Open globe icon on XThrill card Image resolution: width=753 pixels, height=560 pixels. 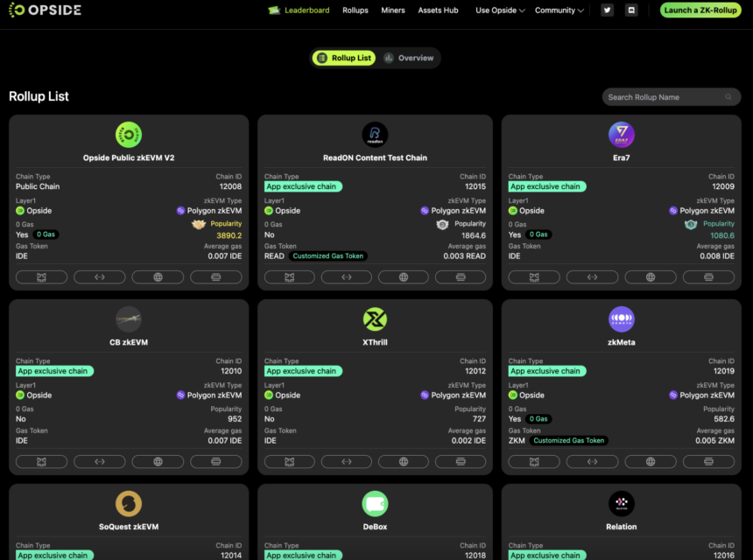click(x=404, y=462)
